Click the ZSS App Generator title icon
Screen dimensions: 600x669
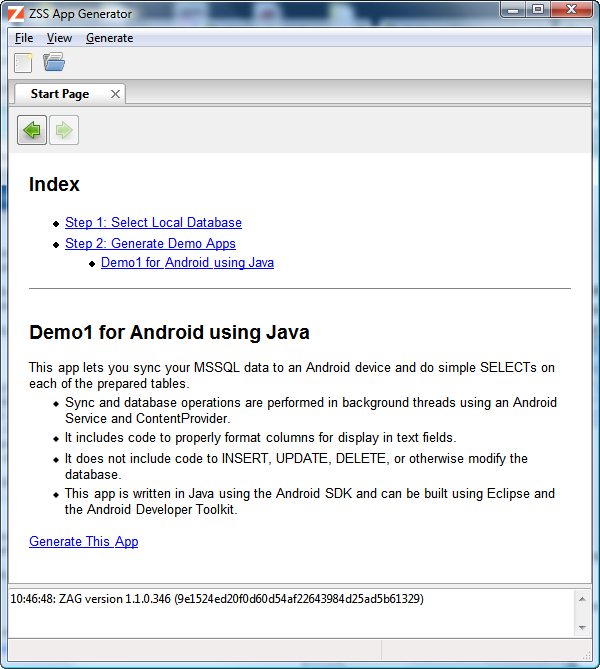pyautogui.click(x=16, y=14)
